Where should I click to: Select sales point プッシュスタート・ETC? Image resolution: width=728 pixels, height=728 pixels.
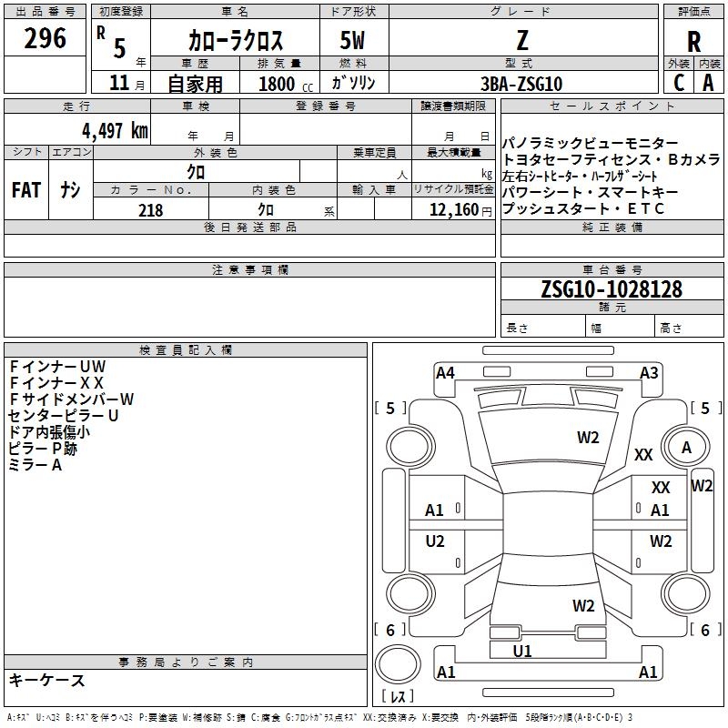click(583, 209)
